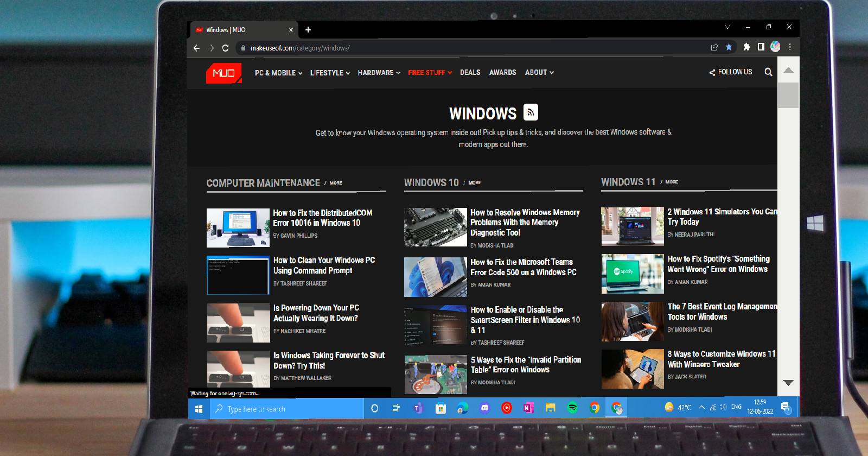
Task: Open the Free Stuff dropdown menu
Action: click(430, 73)
